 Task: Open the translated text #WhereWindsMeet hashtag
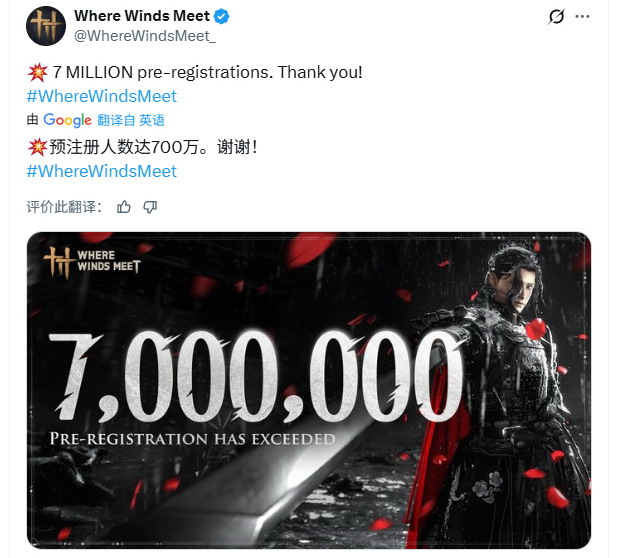[102, 171]
